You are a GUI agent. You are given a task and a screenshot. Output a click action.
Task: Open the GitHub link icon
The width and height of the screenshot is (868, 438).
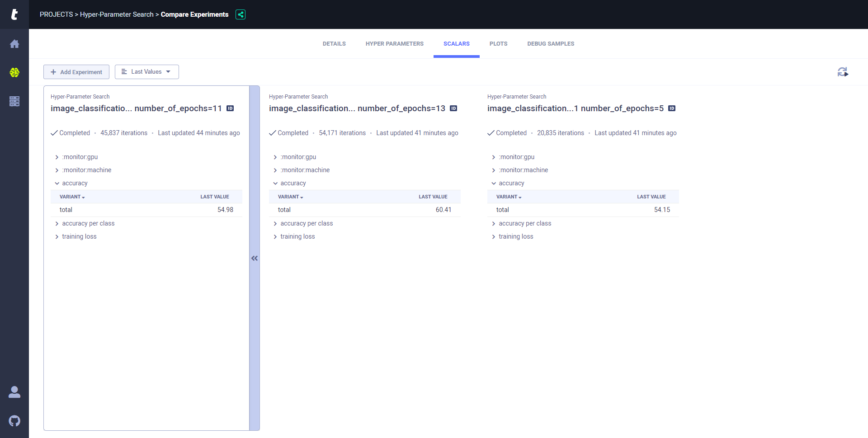[14, 421]
